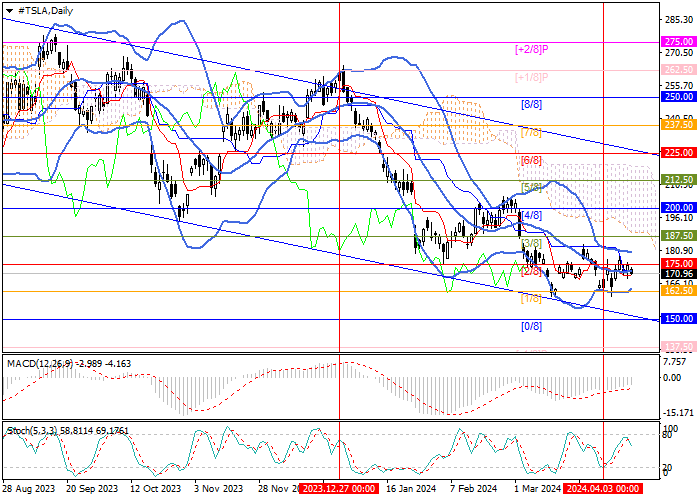Open the #TSLA chart menu triangle

[9, 11]
